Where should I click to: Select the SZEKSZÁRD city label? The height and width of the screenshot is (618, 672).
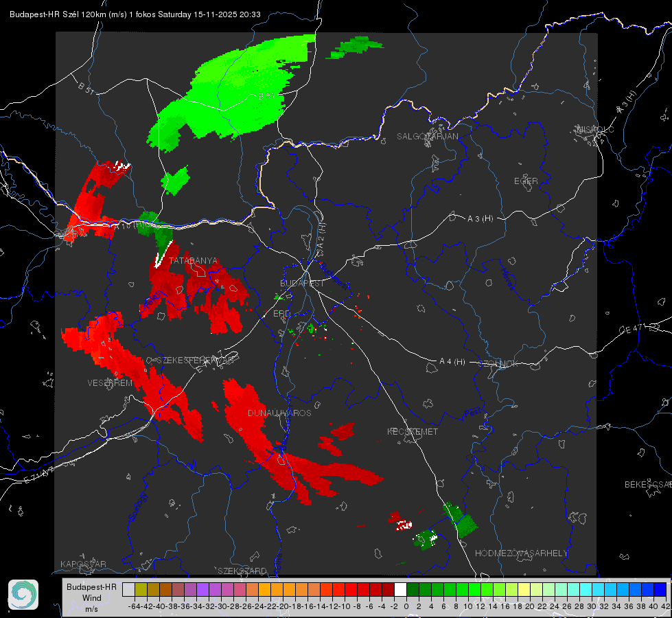(x=242, y=571)
